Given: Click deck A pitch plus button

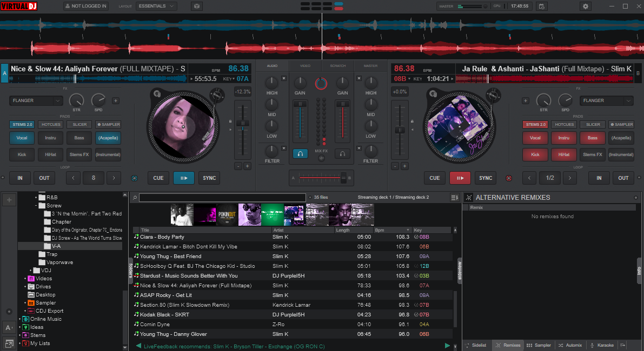Looking at the screenshot, I should tap(247, 166).
